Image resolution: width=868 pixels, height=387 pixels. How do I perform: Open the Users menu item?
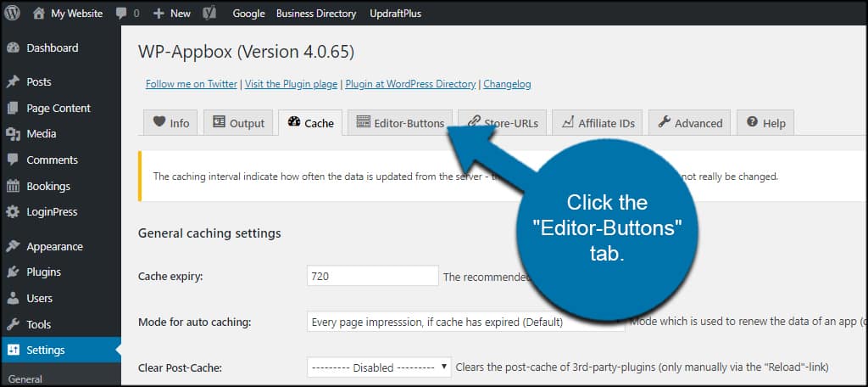[x=60, y=298]
